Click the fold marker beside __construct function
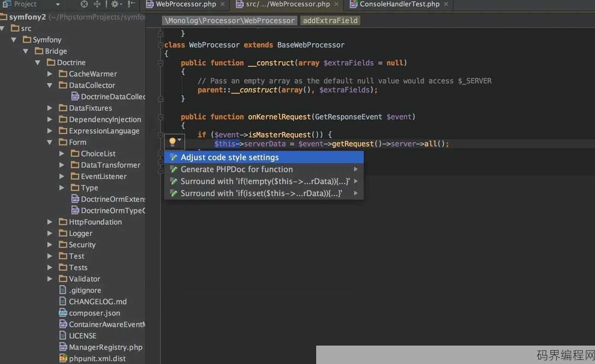Viewport: 595px width, 364px height. point(160,63)
